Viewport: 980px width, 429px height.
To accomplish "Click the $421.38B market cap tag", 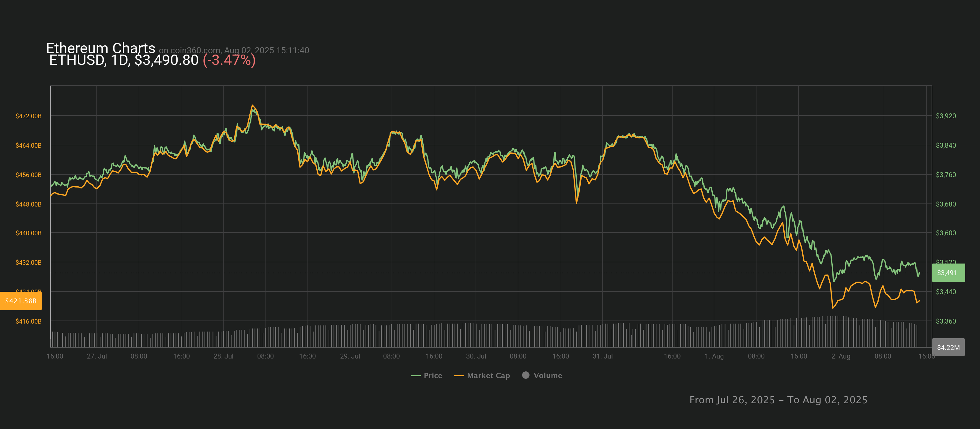I will point(21,301).
